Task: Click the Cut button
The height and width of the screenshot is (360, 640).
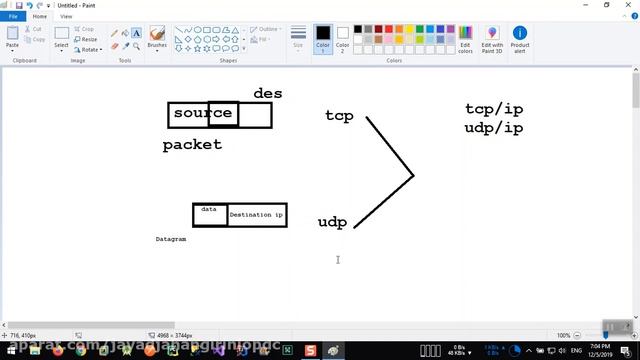Action: [33, 29]
